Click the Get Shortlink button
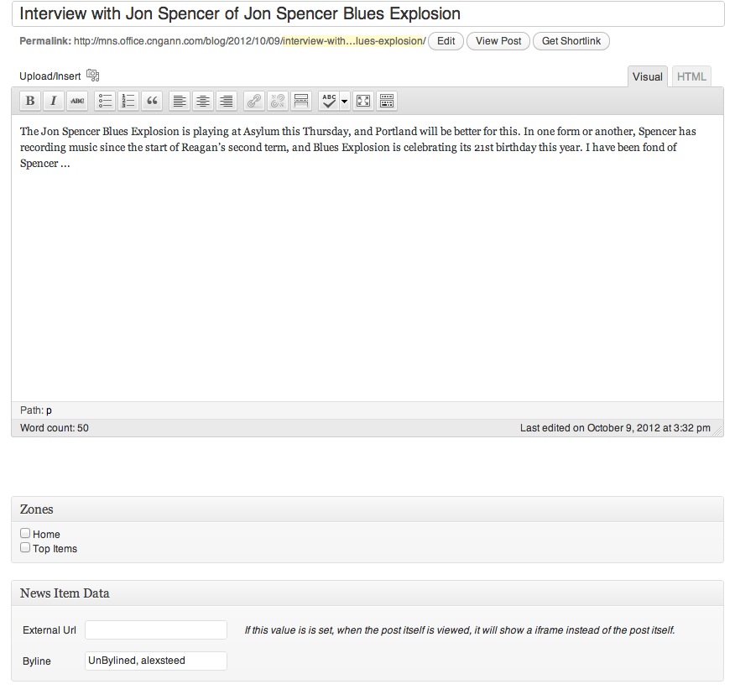This screenshot has width=735, height=700. pyautogui.click(x=571, y=40)
